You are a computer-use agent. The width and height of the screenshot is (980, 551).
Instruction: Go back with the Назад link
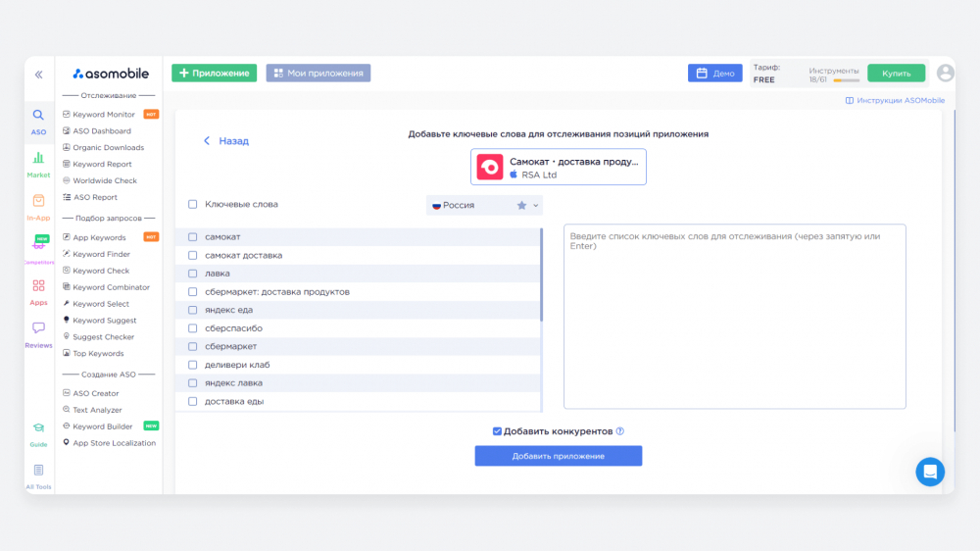coord(234,141)
